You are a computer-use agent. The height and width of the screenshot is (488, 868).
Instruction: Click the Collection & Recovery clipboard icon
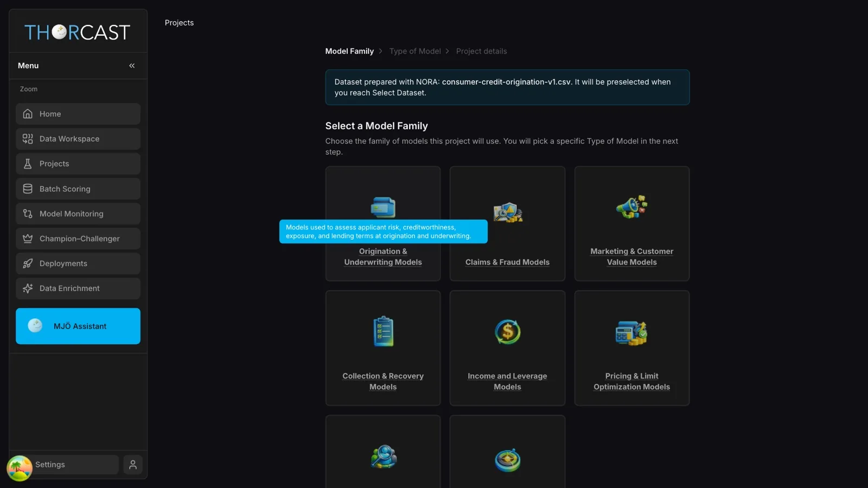[x=383, y=331]
